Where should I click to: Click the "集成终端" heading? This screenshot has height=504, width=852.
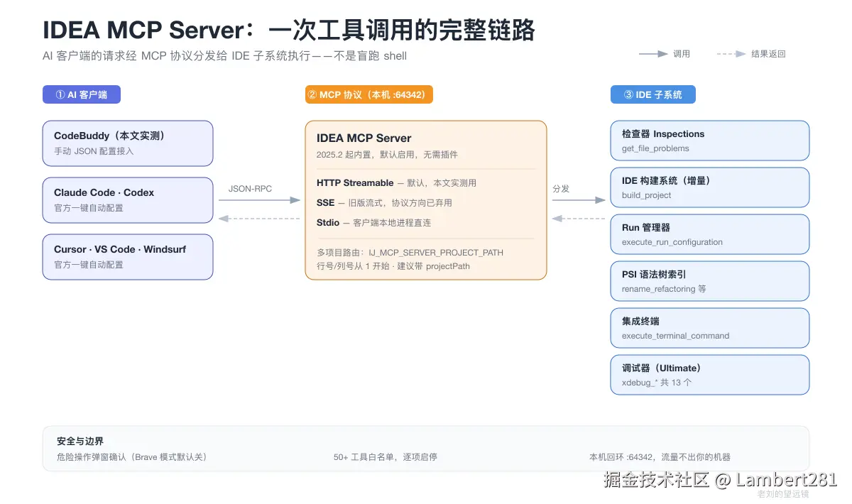[x=640, y=322]
